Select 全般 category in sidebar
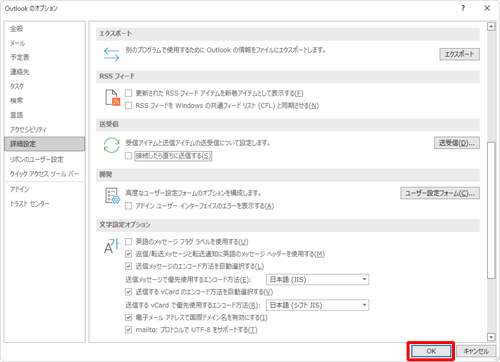 click(x=45, y=29)
